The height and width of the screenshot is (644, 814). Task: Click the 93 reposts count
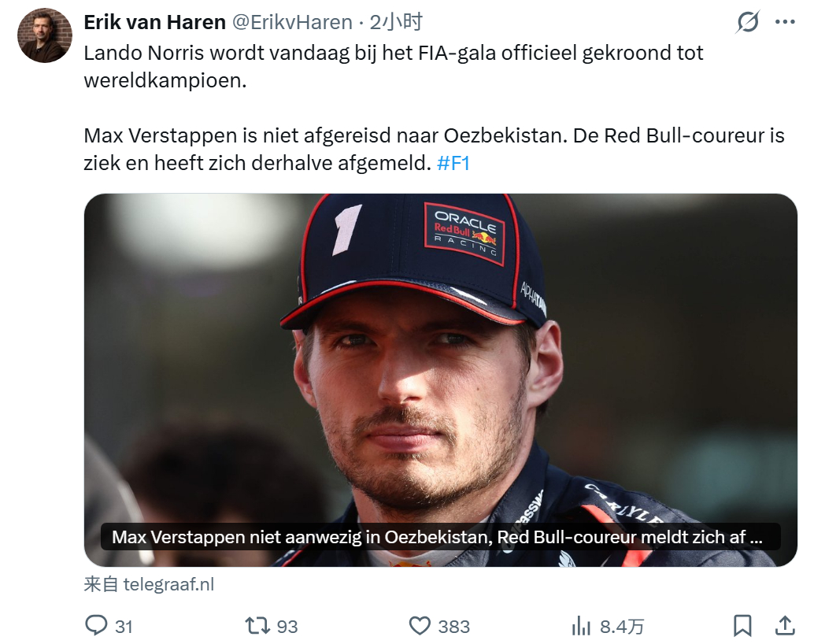tap(287, 627)
